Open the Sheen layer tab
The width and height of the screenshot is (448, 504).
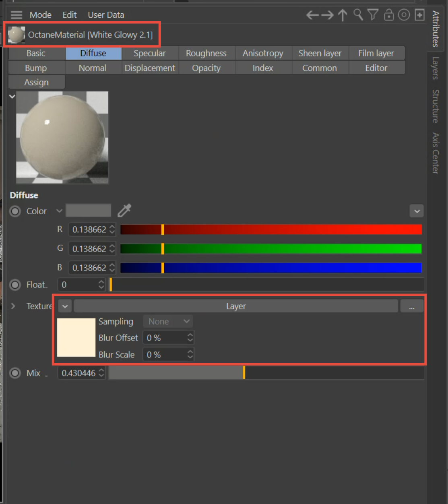(320, 53)
